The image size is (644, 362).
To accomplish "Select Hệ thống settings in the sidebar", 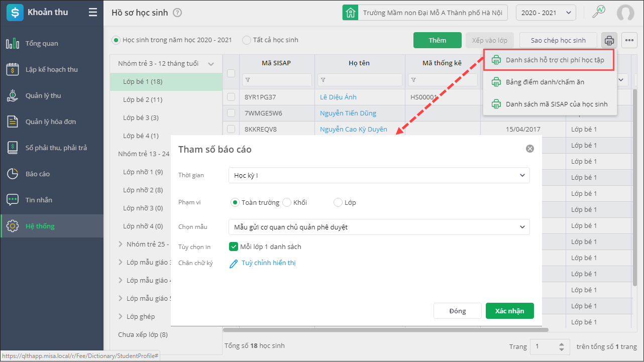I will tap(52, 226).
